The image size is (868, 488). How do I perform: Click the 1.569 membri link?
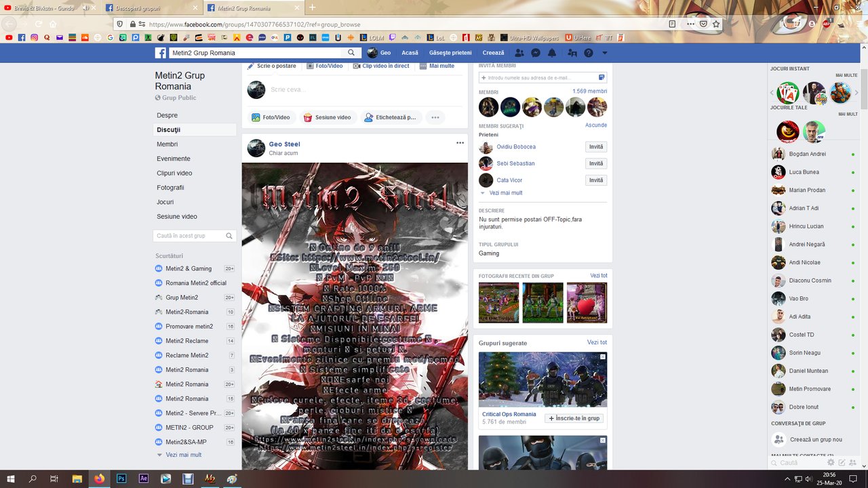(x=590, y=91)
